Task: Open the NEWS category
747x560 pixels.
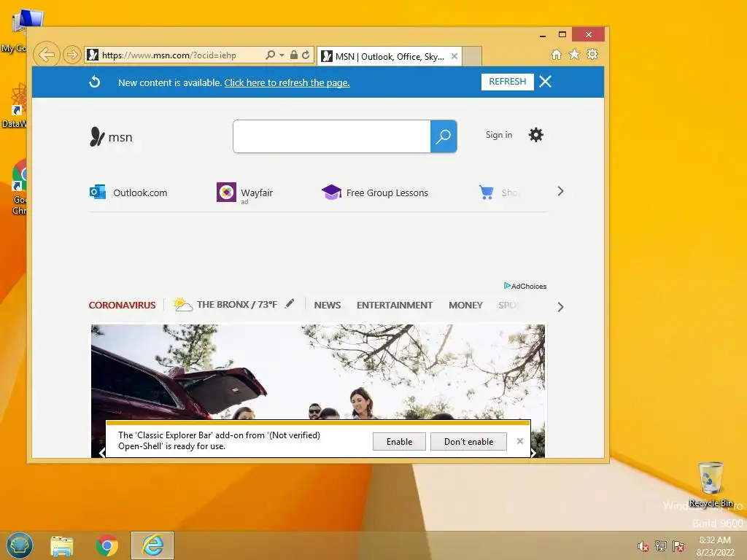Action: 328,306
